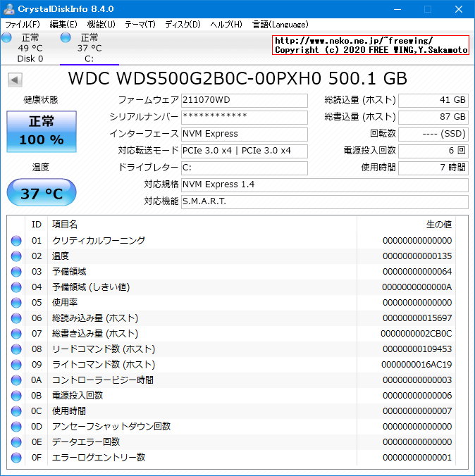Click raw value 0000000000064
475x476 pixels.
click(417, 272)
